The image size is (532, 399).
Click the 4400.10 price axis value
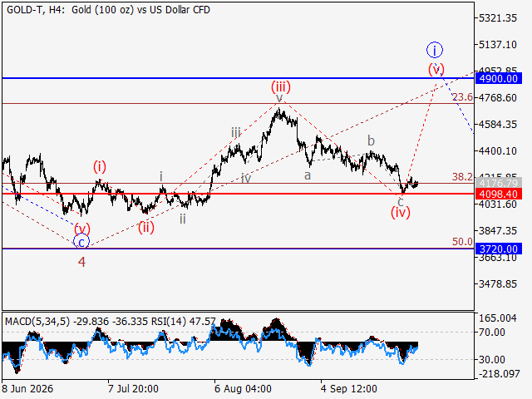tap(498, 151)
